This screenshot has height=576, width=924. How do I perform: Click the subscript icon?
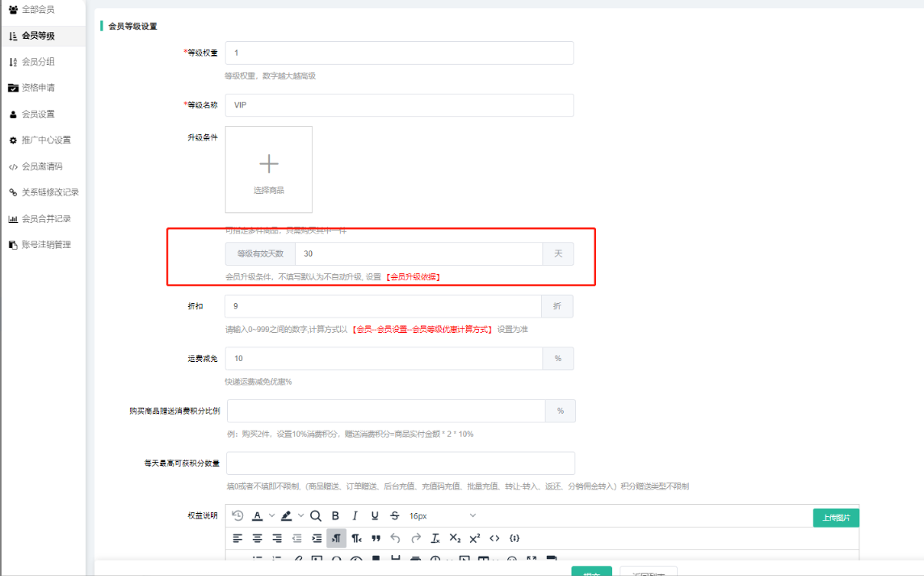coord(455,538)
